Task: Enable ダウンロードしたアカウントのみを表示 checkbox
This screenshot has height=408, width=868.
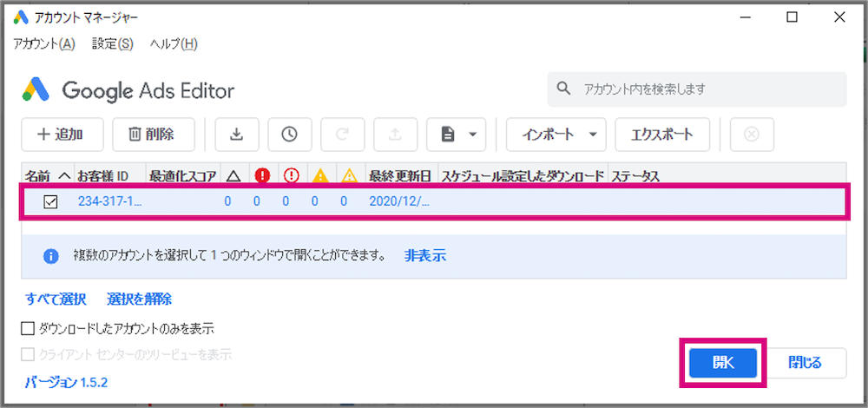Action: (28, 329)
